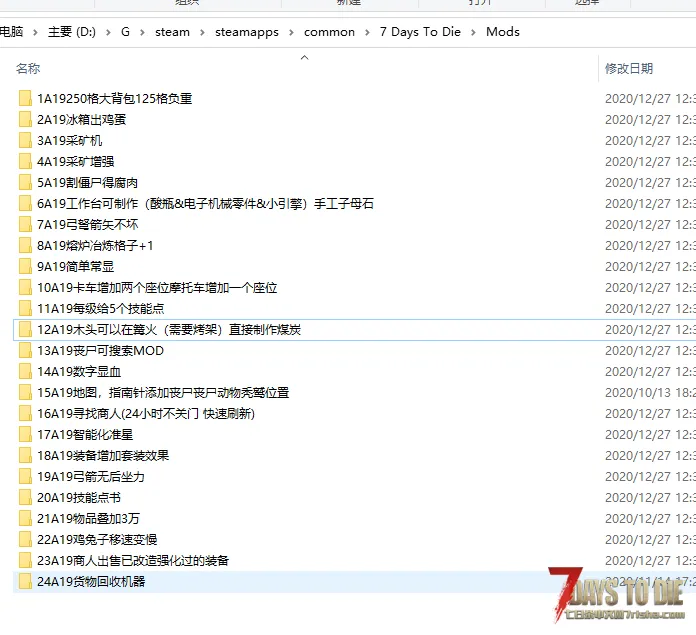Expand breadcrumb arrow after steamapps
The height and width of the screenshot is (635, 696).
click(291, 32)
